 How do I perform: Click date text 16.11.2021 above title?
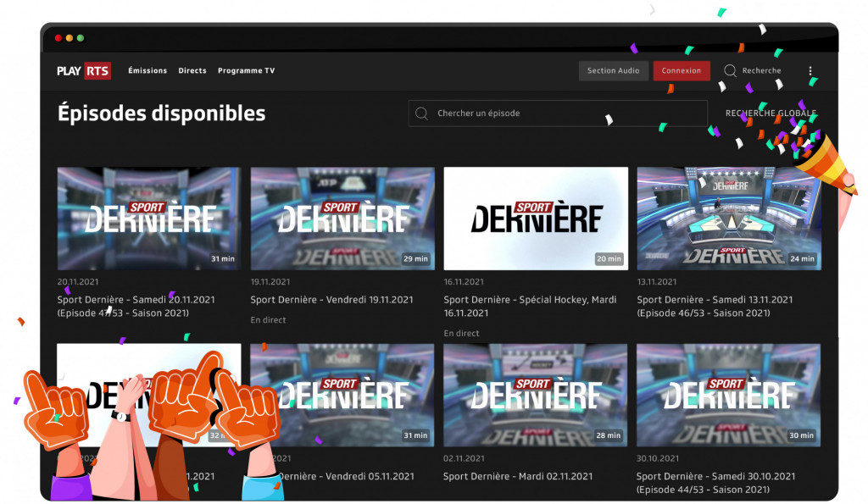coord(464,282)
